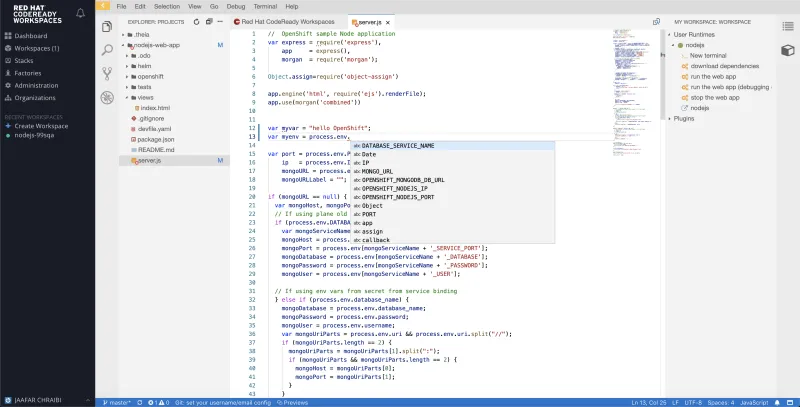
Task: Collapse the views folder
Action: [145, 97]
